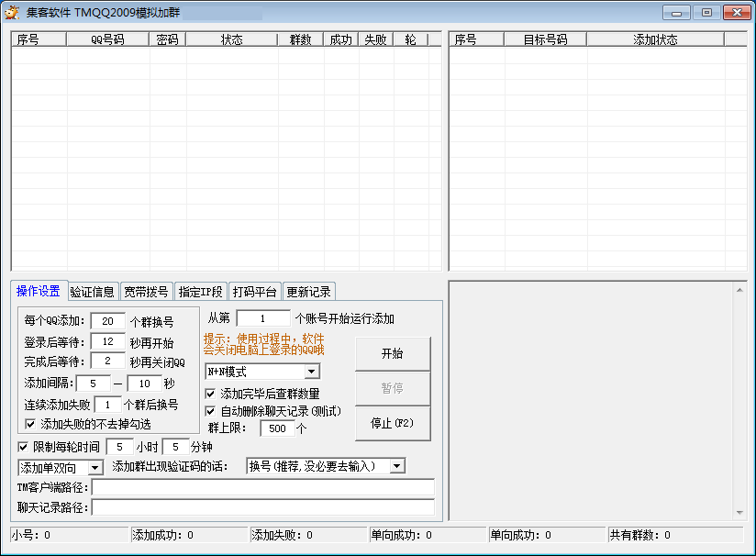This screenshot has width=756, height=556.
Task: Click the right table's 序号 column header
Action: (476, 39)
